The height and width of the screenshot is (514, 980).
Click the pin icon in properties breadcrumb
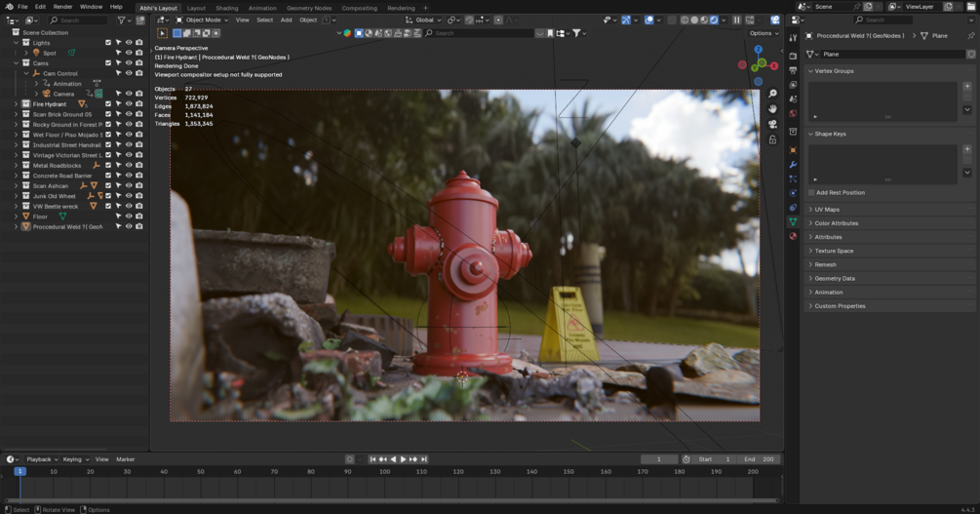(x=970, y=36)
